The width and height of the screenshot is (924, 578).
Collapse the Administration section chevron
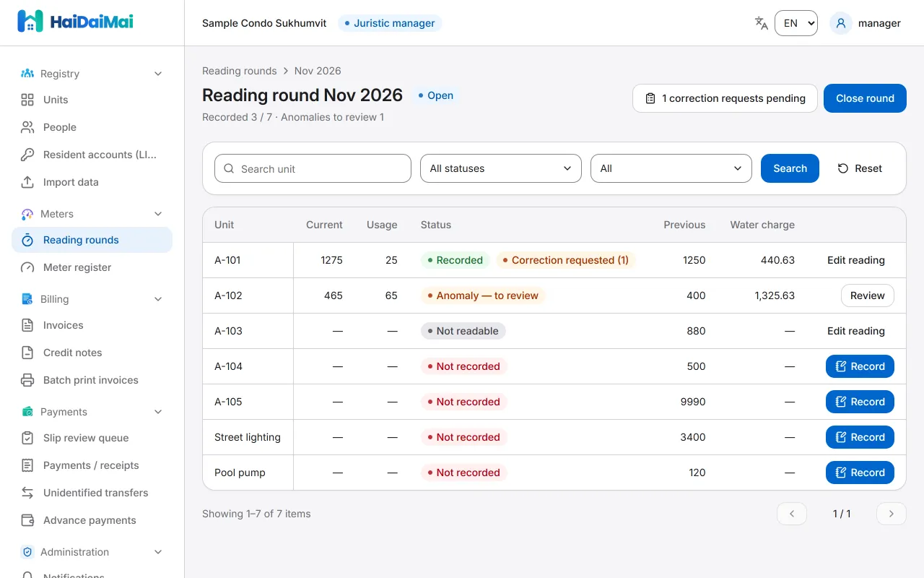pos(159,552)
